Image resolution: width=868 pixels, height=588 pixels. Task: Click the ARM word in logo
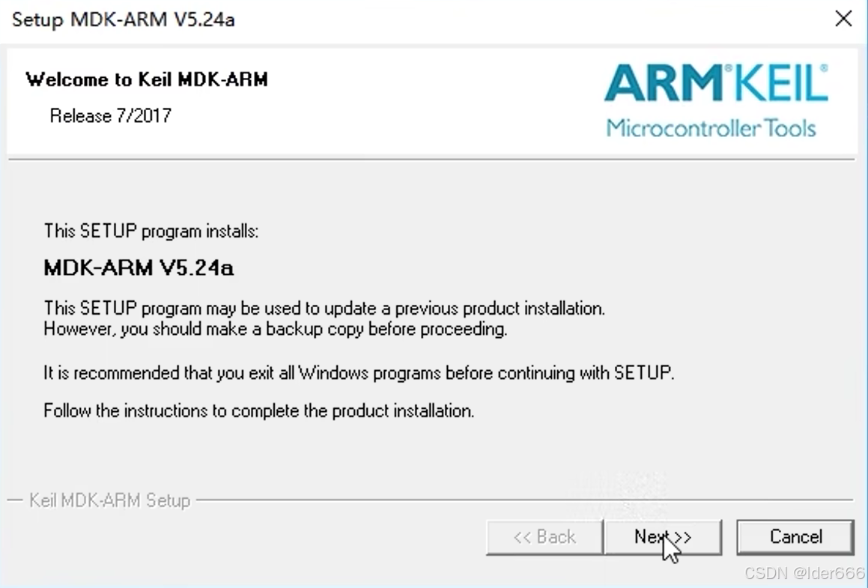point(664,83)
